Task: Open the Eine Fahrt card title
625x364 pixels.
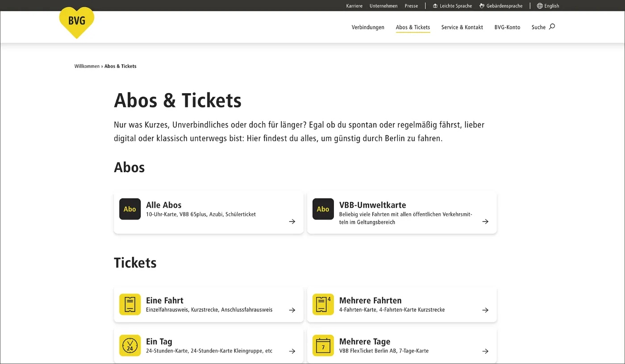Action: click(165, 301)
